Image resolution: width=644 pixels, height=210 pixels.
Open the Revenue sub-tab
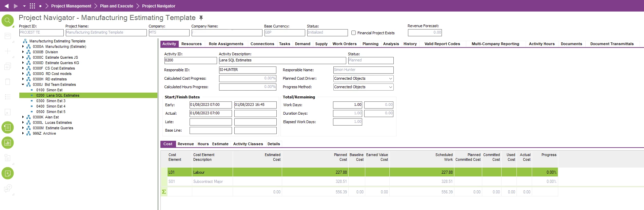186,144
